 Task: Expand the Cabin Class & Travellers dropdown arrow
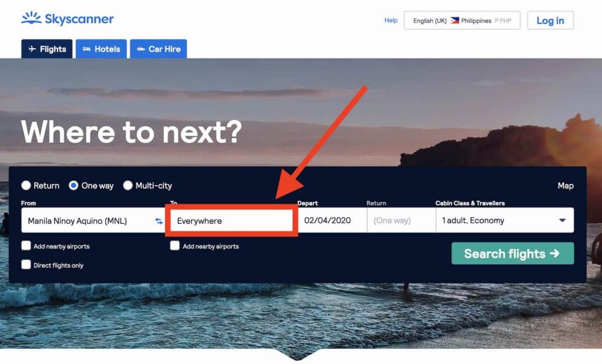[562, 221]
